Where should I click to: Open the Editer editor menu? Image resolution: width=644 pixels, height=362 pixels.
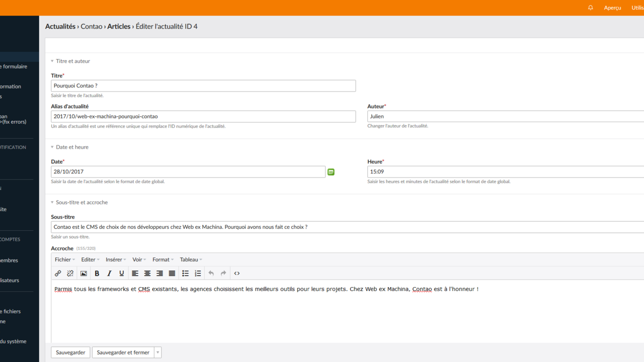click(91, 260)
